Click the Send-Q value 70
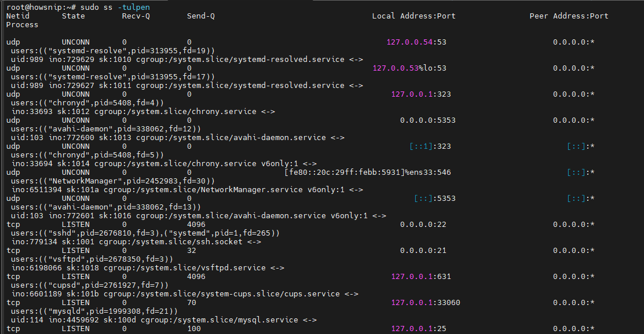 [192, 302]
